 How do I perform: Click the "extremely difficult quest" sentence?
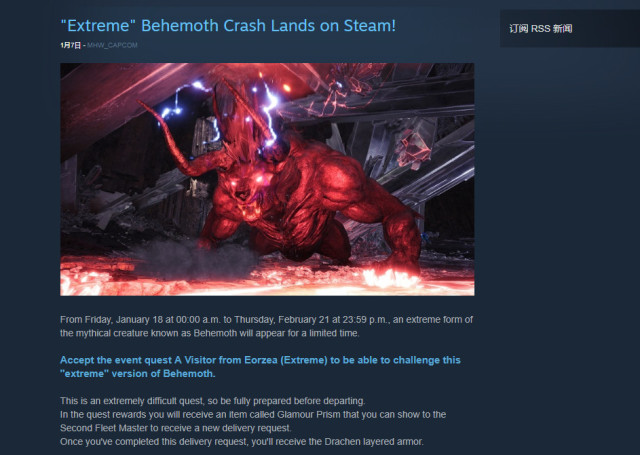[x=212, y=401]
